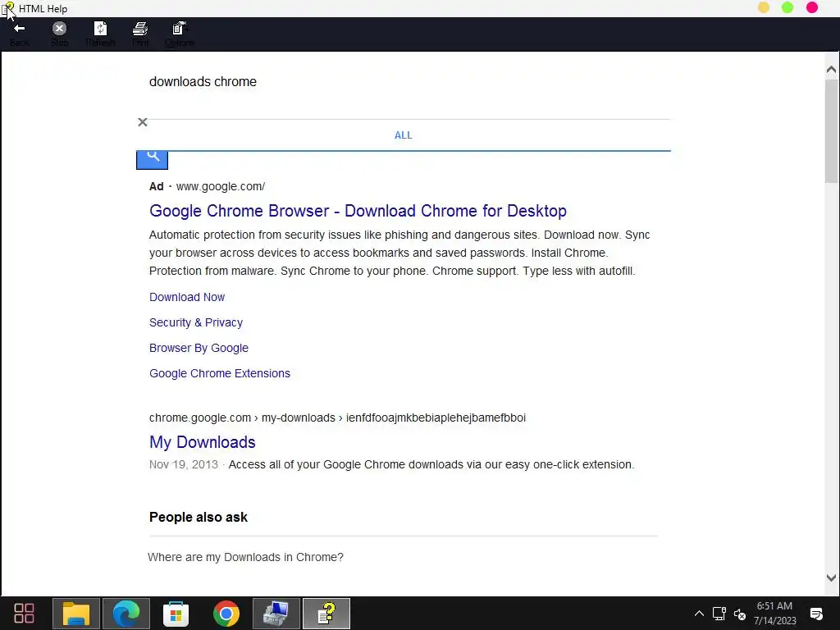This screenshot has height=630, width=840.
Task: Click the www.google.com/ ad URL text
Action: click(221, 186)
